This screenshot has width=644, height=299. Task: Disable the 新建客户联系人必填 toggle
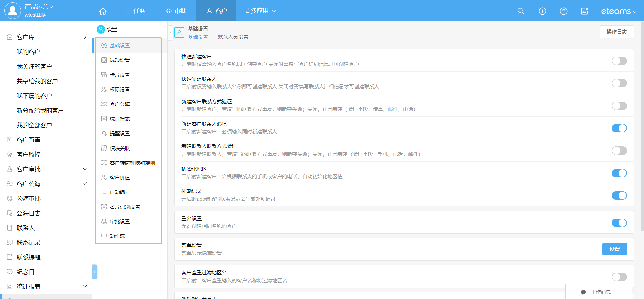tap(619, 128)
